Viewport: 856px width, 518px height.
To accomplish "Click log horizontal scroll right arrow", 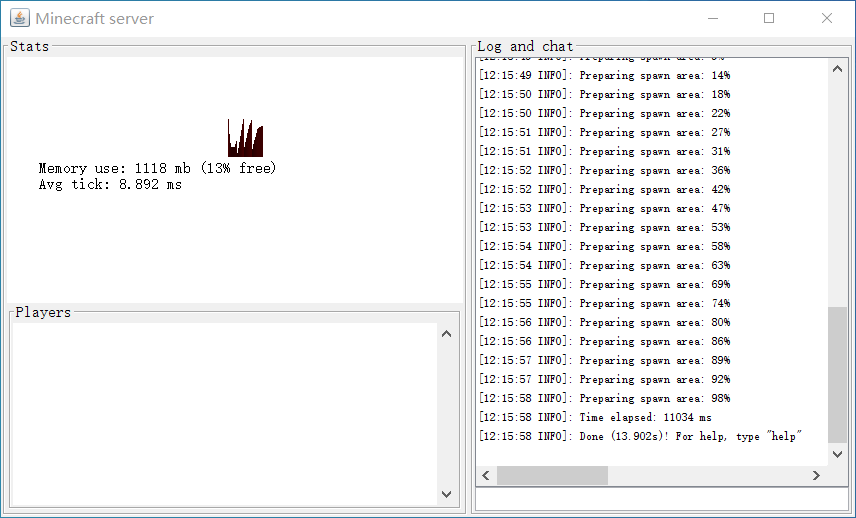I will point(816,475).
